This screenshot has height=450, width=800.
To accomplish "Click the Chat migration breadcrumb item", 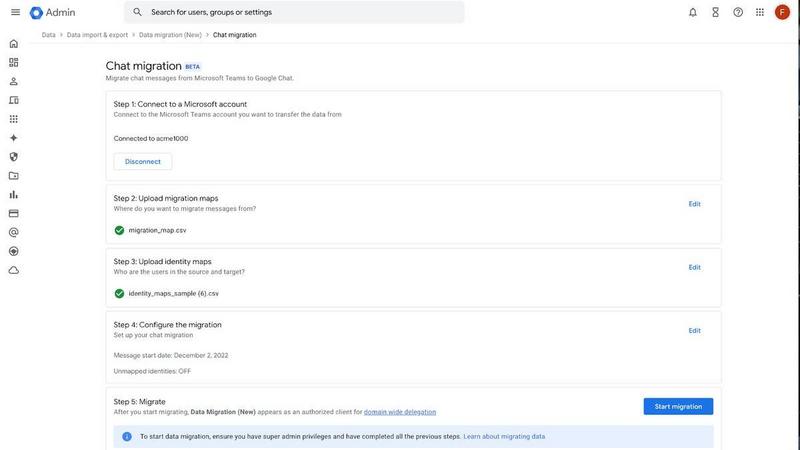I will point(235,35).
